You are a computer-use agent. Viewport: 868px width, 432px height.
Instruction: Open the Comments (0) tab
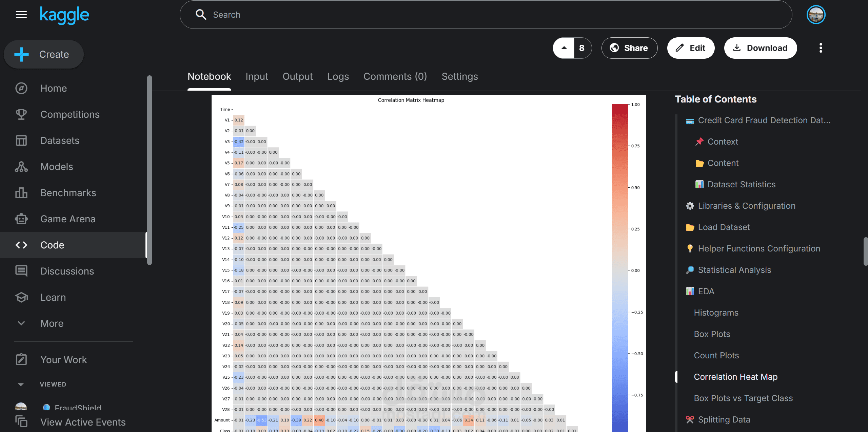pyautogui.click(x=395, y=76)
